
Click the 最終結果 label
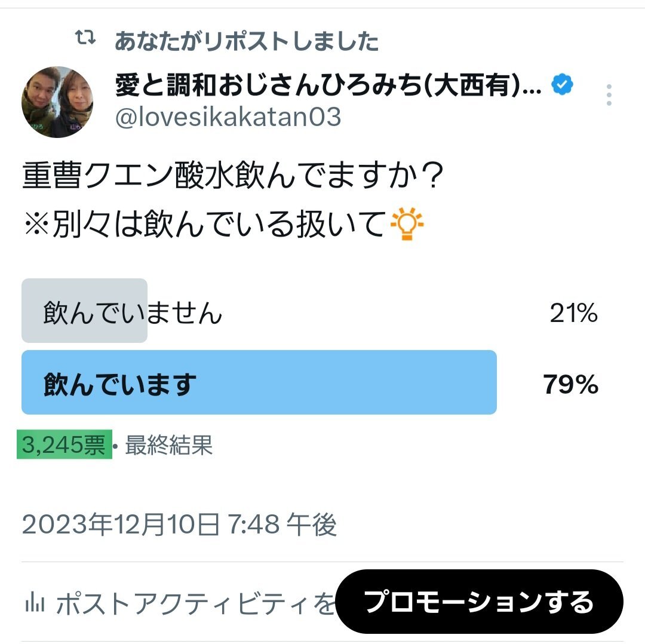click(168, 445)
